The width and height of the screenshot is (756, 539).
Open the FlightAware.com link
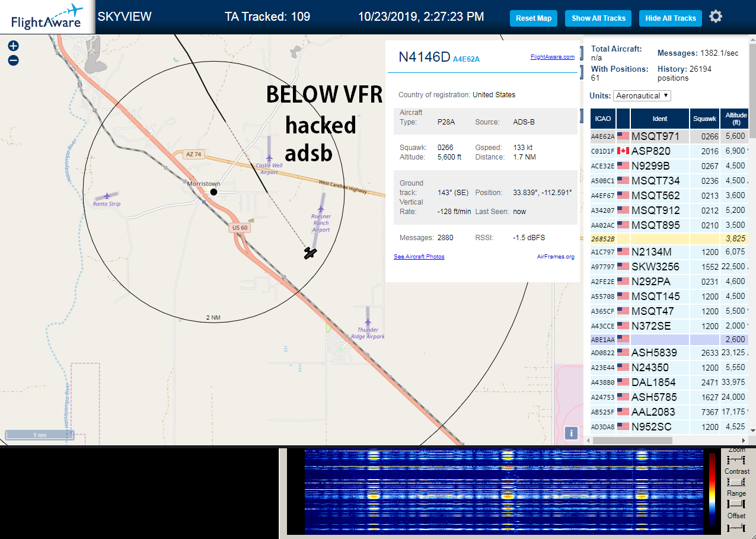coord(553,57)
